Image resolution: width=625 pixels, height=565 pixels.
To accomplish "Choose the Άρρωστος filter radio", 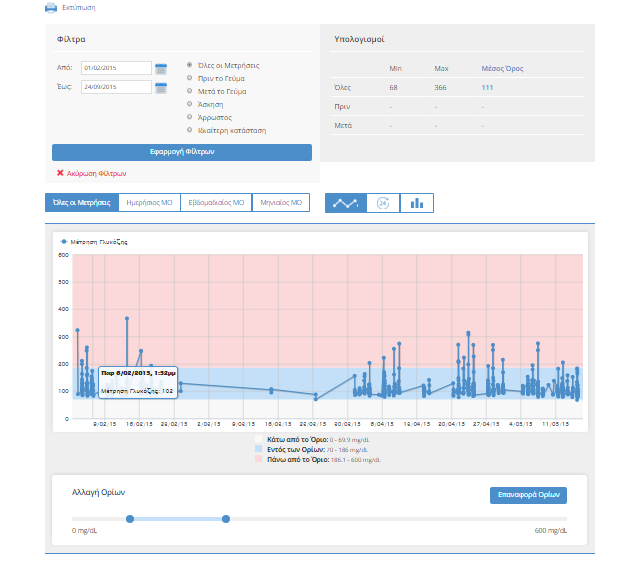I will tap(190, 117).
